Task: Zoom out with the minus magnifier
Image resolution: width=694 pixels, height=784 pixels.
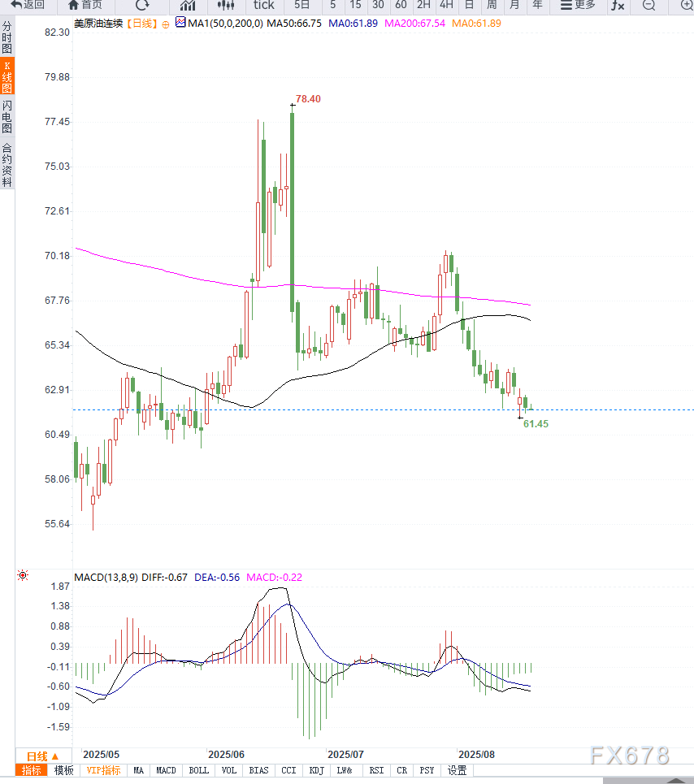Action: click(x=648, y=5)
